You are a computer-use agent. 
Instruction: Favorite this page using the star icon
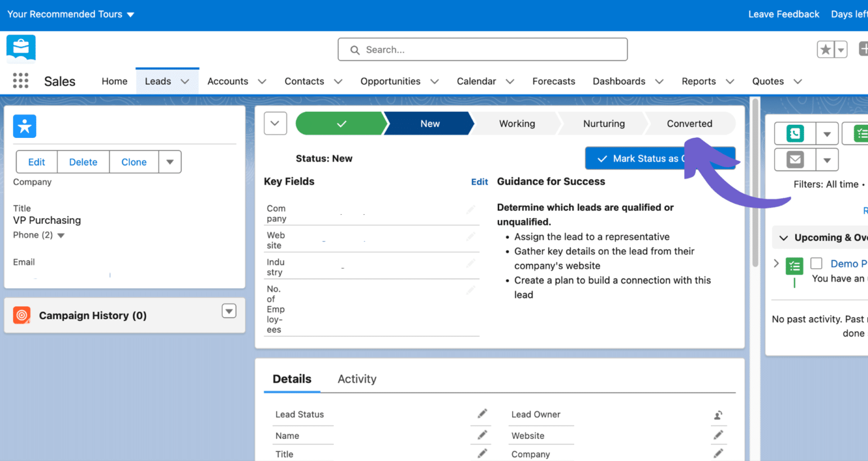826,49
